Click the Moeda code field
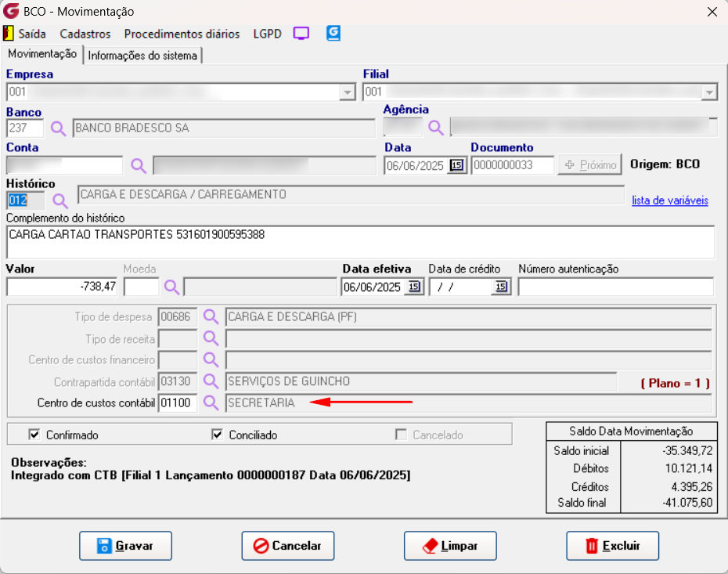This screenshot has height=574, width=728. click(142, 287)
